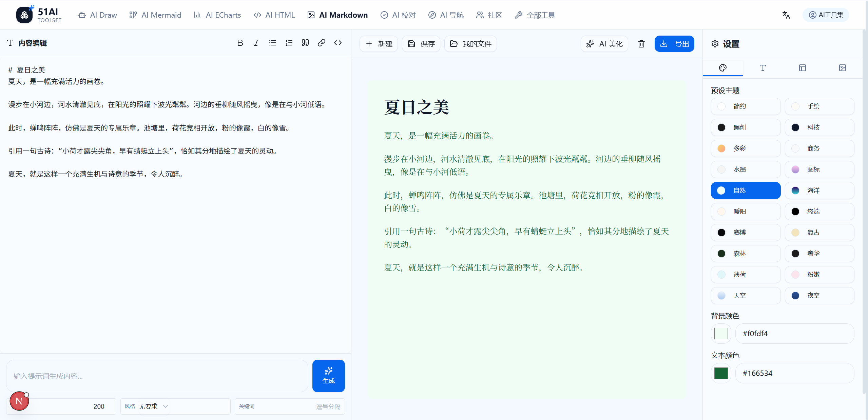Click the 导出 export button

coord(674,44)
